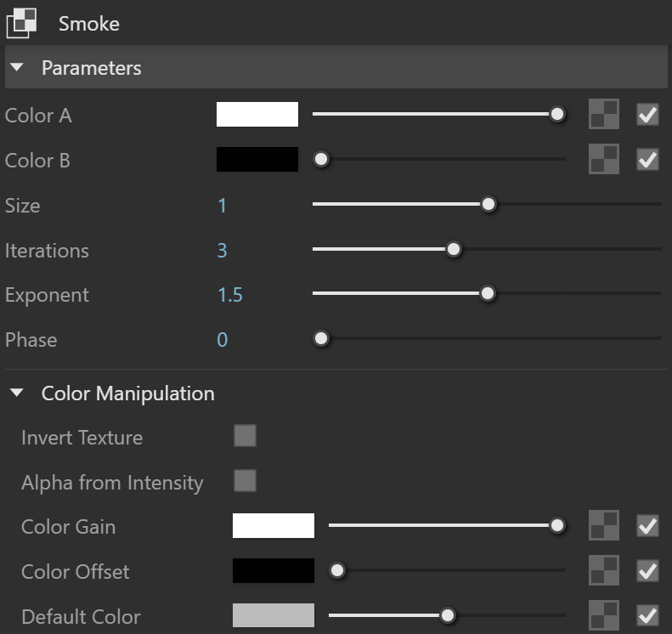The image size is (672, 634).
Task: Open texture slot icon for Color A
Action: coord(604,114)
